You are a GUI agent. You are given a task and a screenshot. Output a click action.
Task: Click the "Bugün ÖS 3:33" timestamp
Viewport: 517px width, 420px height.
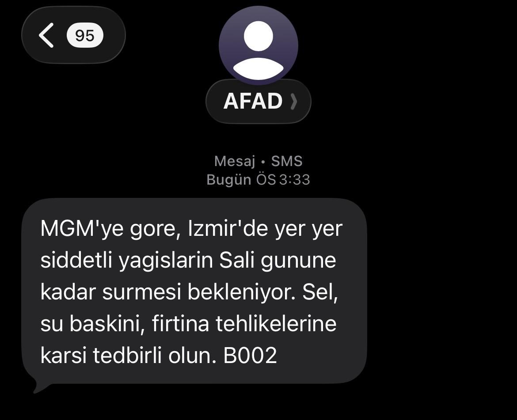[x=258, y=180]
